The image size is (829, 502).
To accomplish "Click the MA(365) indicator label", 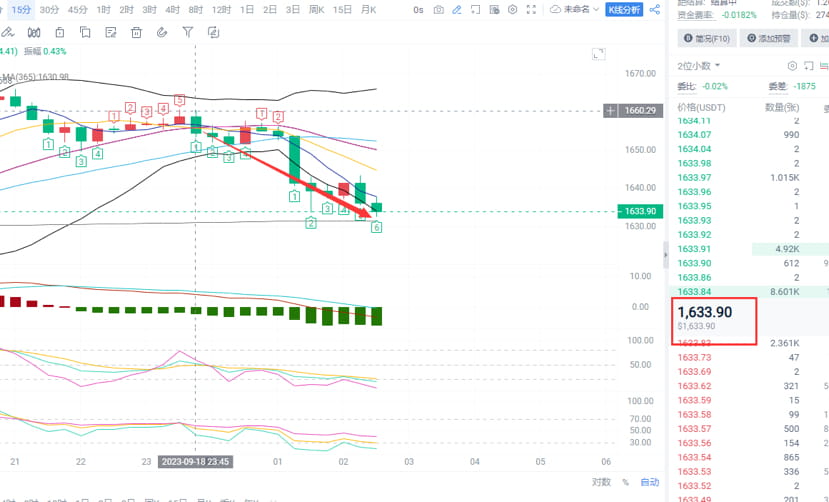I will point(38,77).
